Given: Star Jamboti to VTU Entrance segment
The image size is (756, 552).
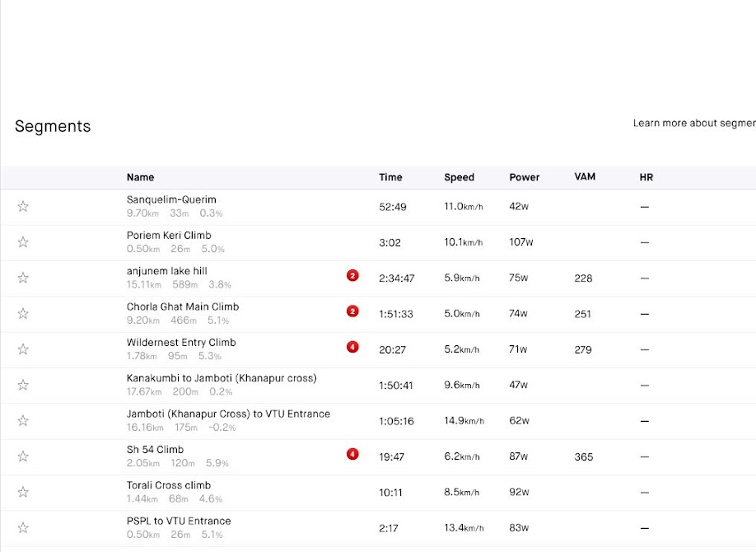Looking at the screenshot, I should (23, 421).
